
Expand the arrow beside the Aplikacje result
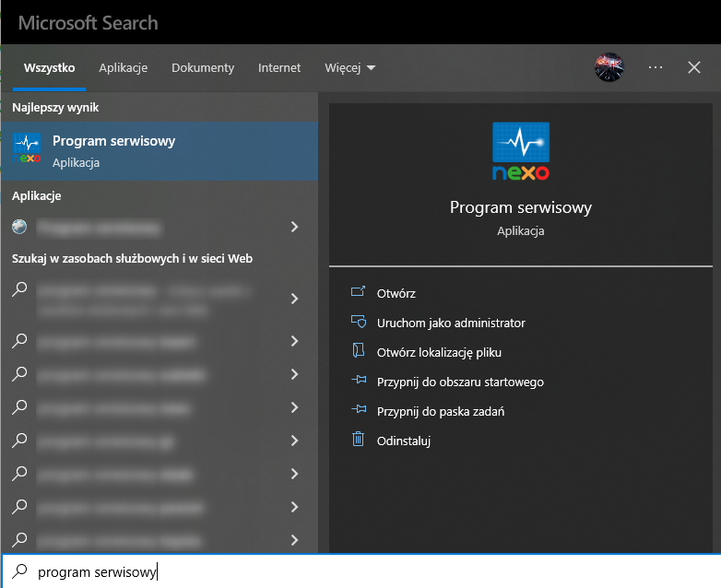pyautogui.click(x=294, y=227)
